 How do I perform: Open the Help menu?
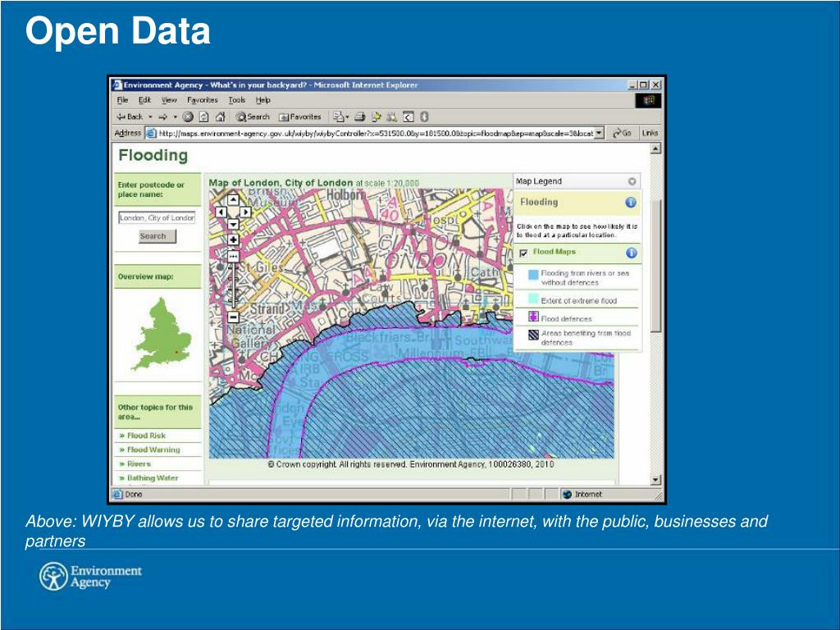point(262,100)
